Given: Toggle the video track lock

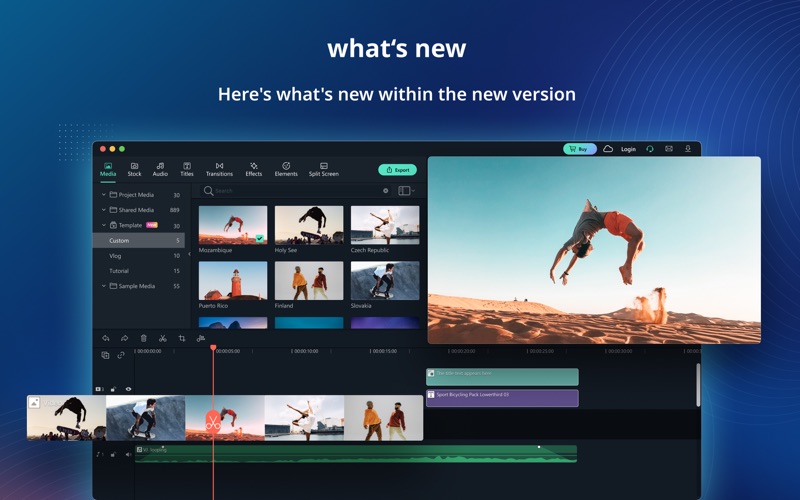Looking at the screenshot, I should (x=113, y=389).
